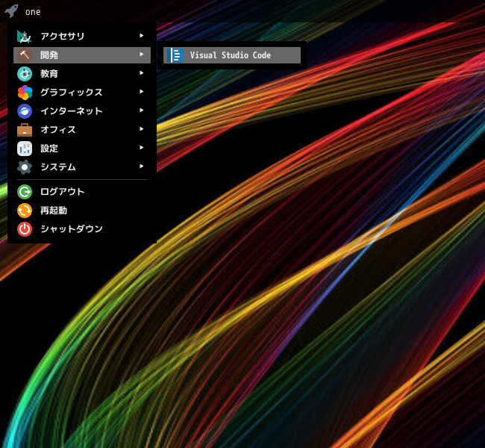Viewport: 485px width, 448px height.
Task: Select the 開発 menu entry
Action: [82, 55]
